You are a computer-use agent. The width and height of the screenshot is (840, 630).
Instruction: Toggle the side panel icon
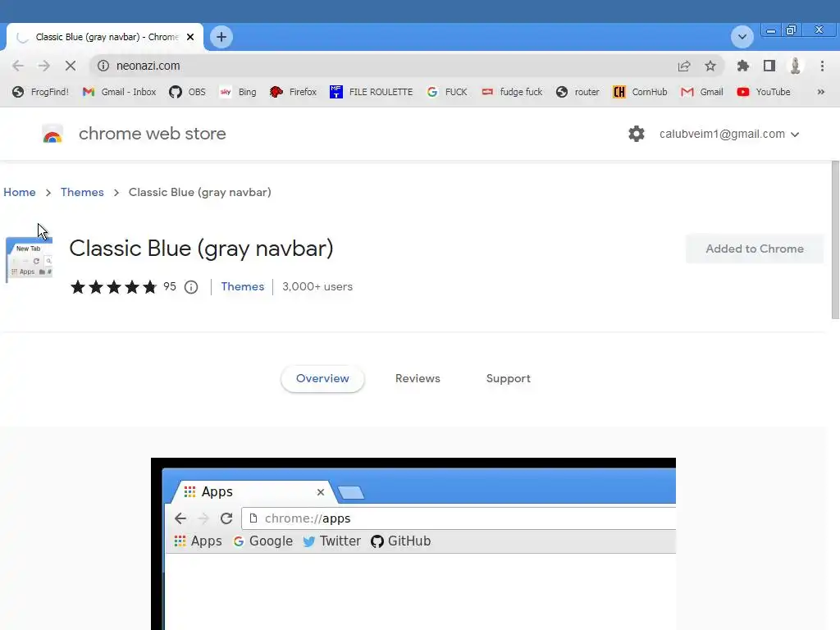(x=769, y=66)
